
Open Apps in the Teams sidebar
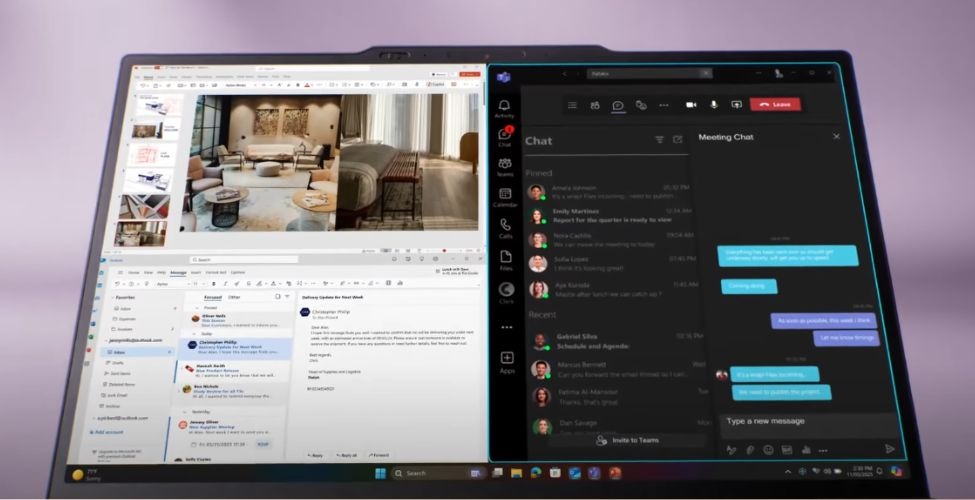507,362
